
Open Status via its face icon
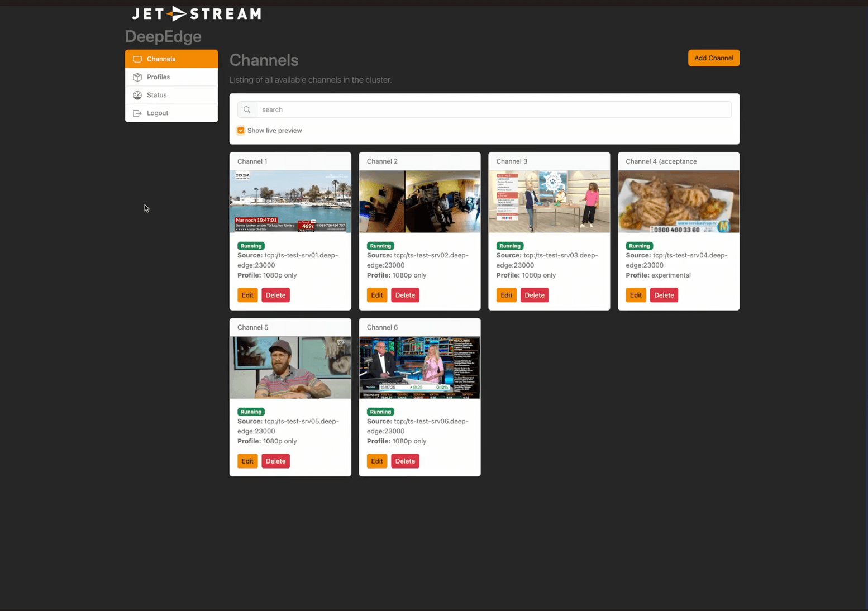click(137, 95)
